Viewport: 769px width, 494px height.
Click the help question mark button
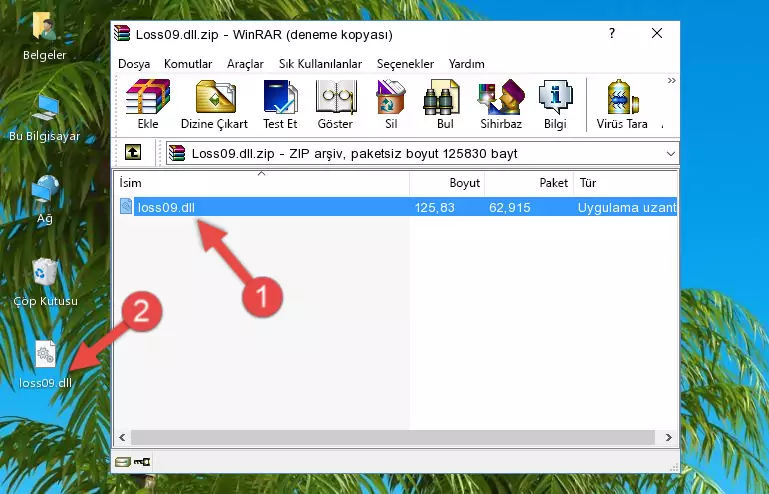coord(612,33)
